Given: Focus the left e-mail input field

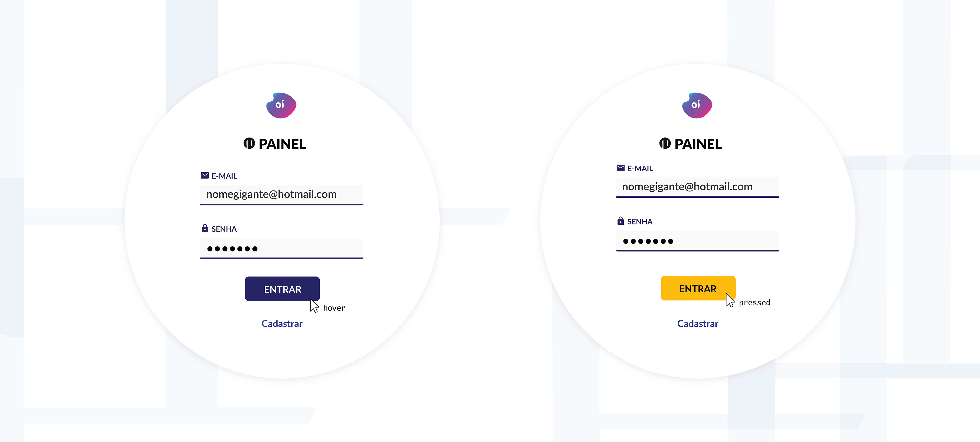Looking at the screenshot, I should (282, 195).
